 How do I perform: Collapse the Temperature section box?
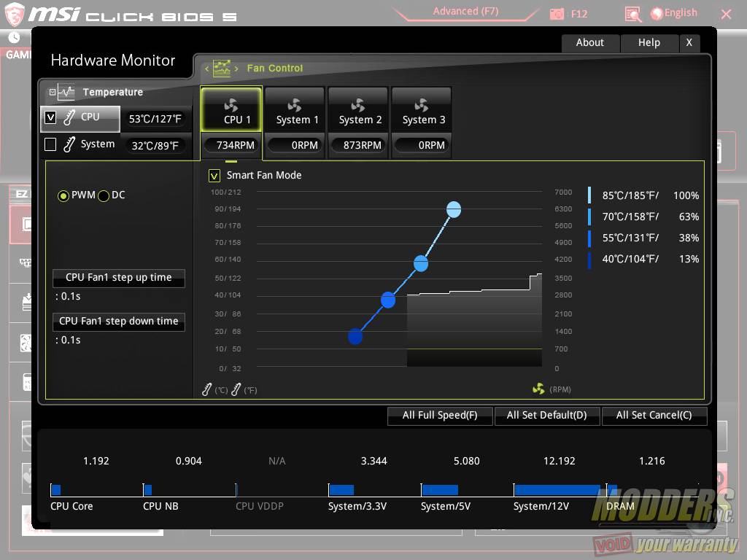[53, 92]
